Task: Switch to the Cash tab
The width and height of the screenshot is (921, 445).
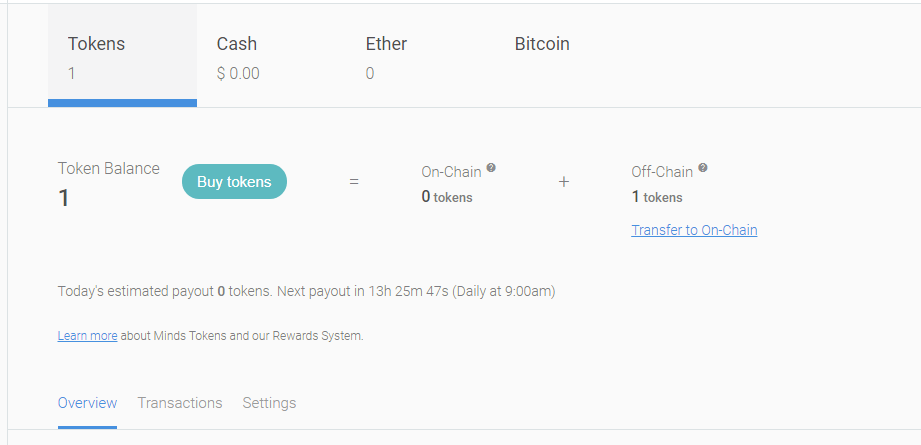Action: pos(238,56)
